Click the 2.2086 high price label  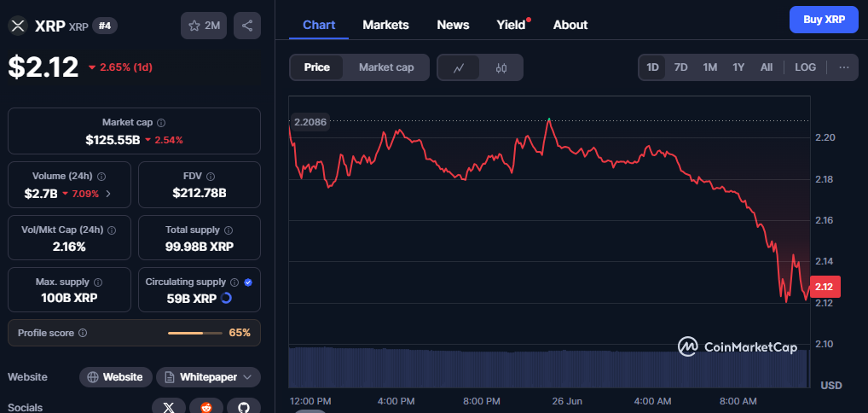pos(310,122)
